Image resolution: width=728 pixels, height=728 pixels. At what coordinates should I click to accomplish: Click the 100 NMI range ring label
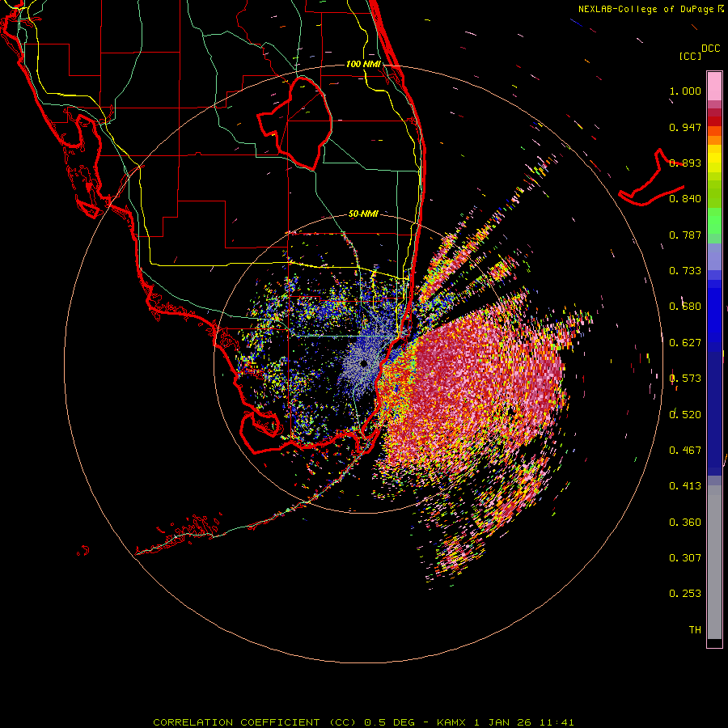[x=363, y=64]
